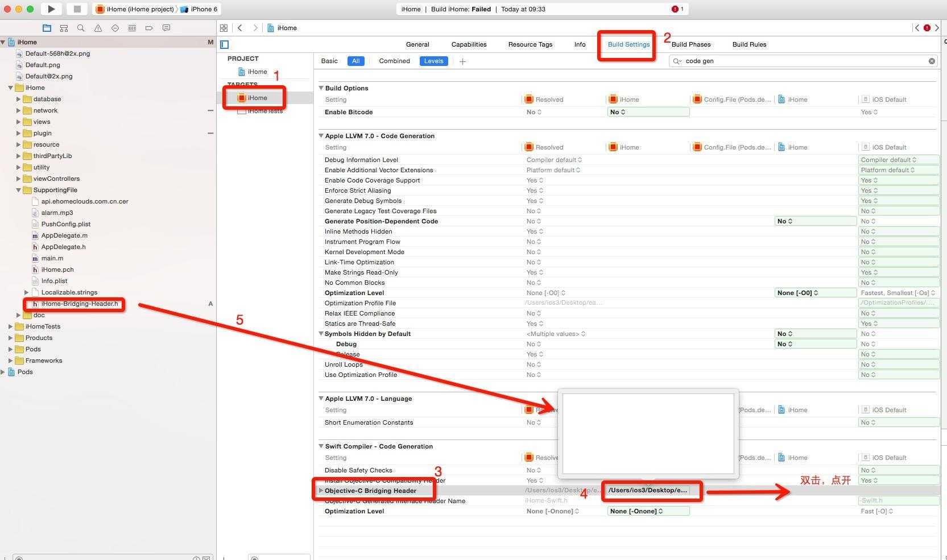
Task: Switch to the Capabilities tab
Action: [x=469, y=44]
